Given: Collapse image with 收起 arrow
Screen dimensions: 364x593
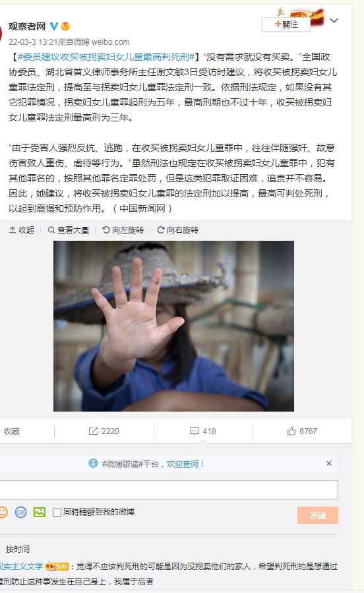Looking at the screenshot, I should 22,230.
